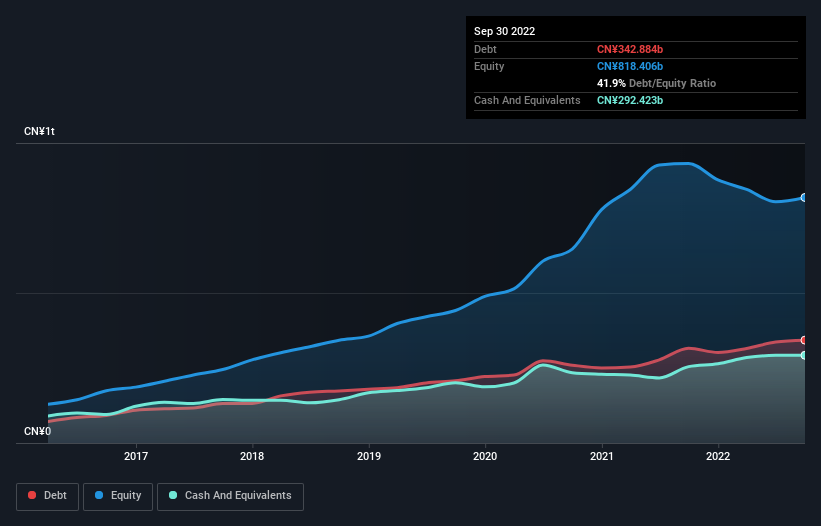Click the Equity value CN¥818.406b

click(630, 66)
